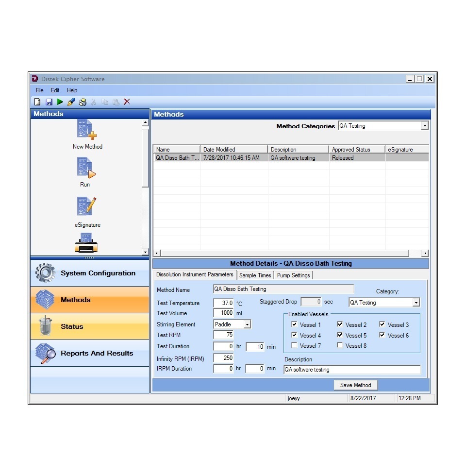The image size is (466, 476).
Task: Expand the Category dropdown in method details
Action: [x=416, y=303]
